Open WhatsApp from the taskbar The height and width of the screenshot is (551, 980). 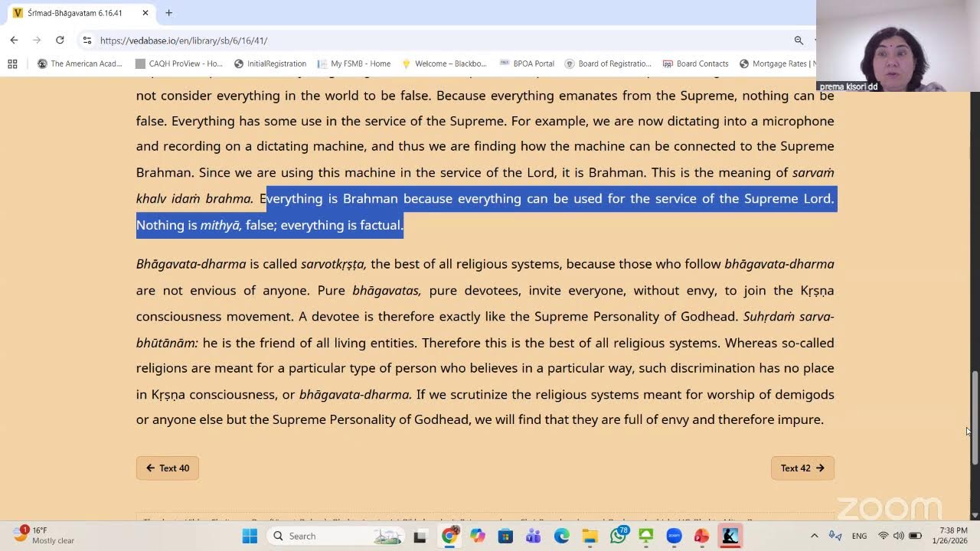tap(618, 536)
